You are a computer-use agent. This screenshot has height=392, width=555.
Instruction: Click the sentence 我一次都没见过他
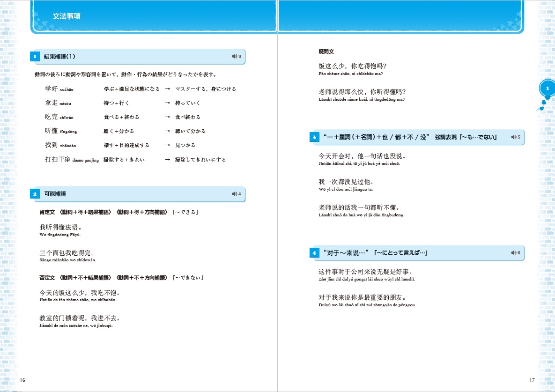pos(346,182)
